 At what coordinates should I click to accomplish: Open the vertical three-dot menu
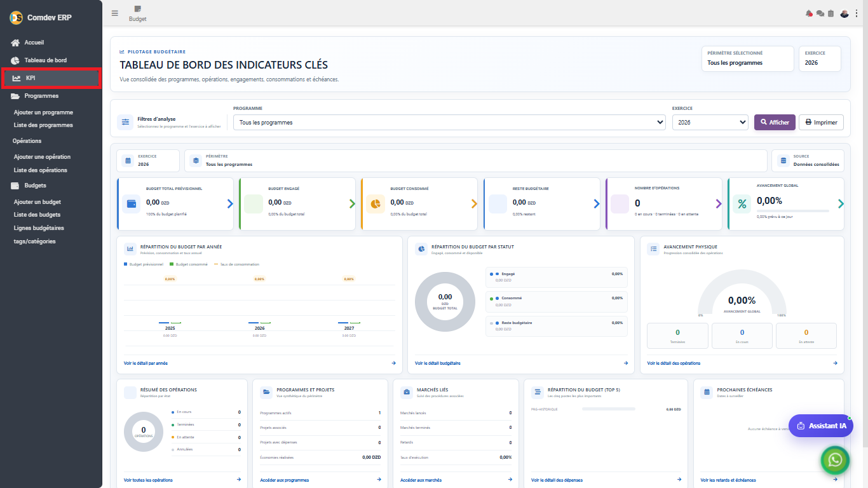click(x=856, y=13)
